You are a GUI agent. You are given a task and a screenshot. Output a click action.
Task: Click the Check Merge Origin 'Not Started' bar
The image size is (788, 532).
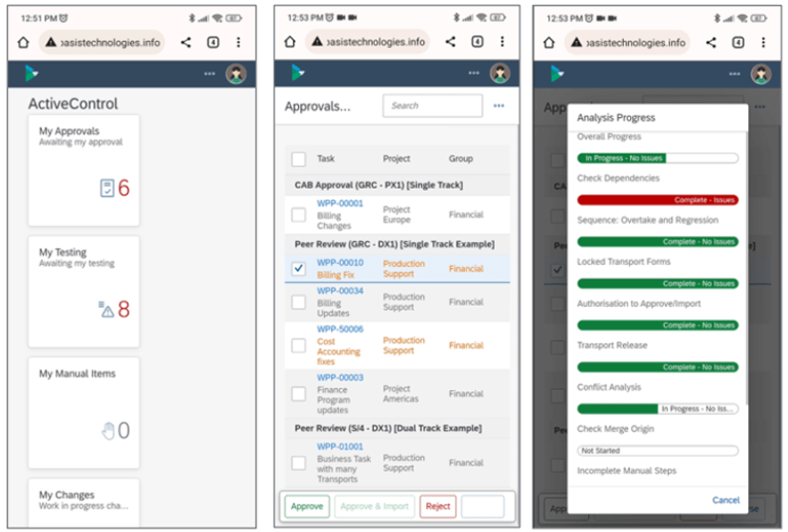658,450
